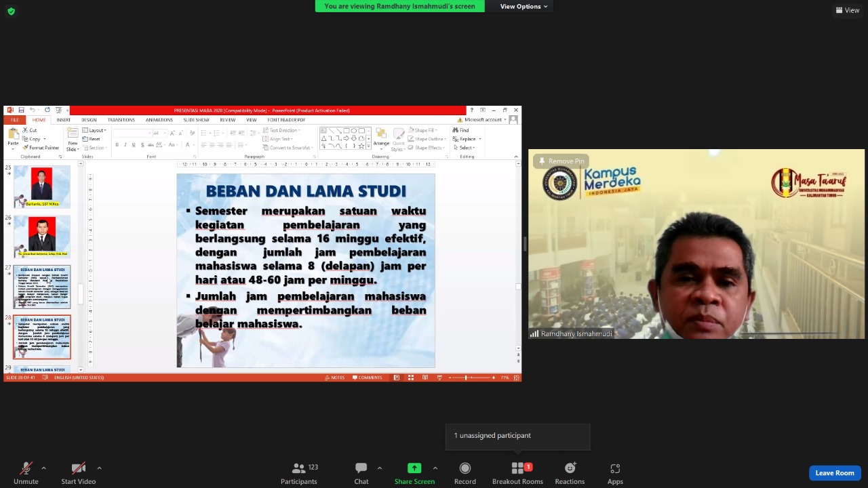Image resolution: width=868 pixels, height=488 pixels.
Task: Click the green Share Screen icon
Action: [414, 468]
